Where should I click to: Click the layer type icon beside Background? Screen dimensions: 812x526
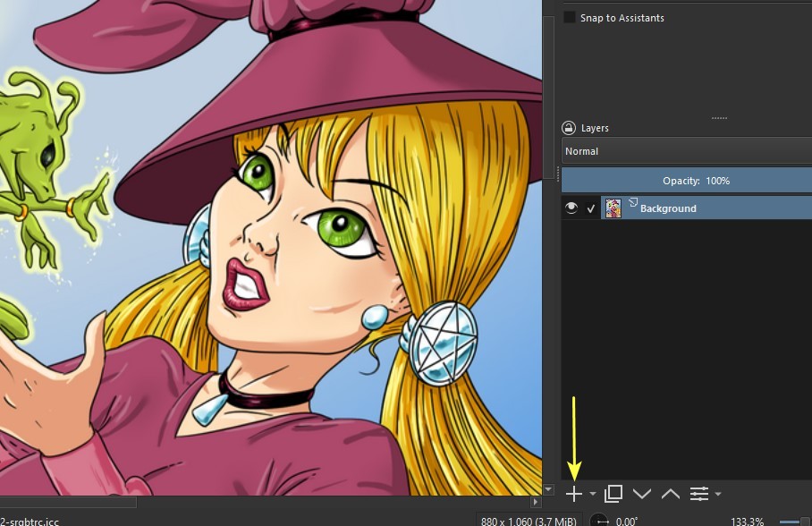[633, 203]
